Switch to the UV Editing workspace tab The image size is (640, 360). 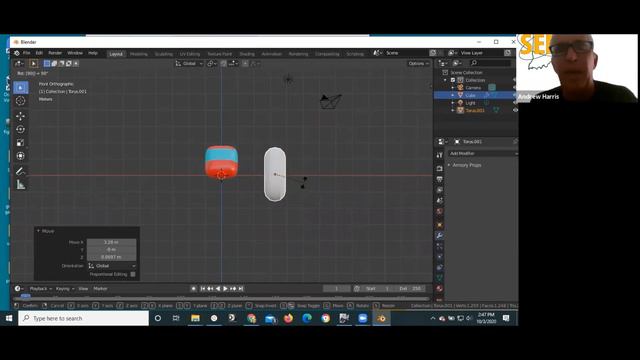pyautogui.click(x=190, y=54)
